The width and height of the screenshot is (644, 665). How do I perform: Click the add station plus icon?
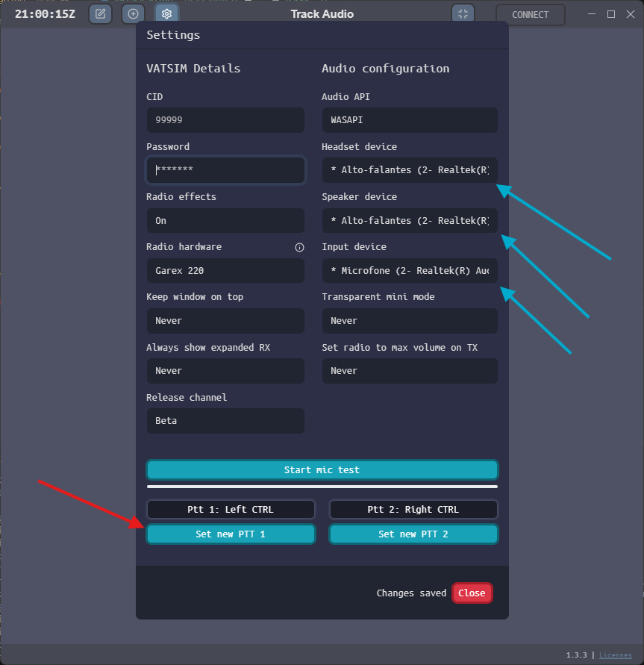click(134, 14)
